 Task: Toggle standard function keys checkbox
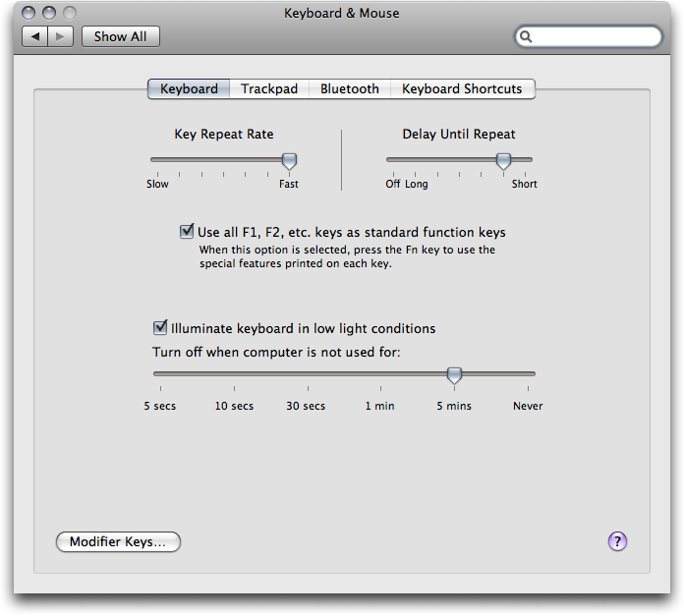(187, 231)
